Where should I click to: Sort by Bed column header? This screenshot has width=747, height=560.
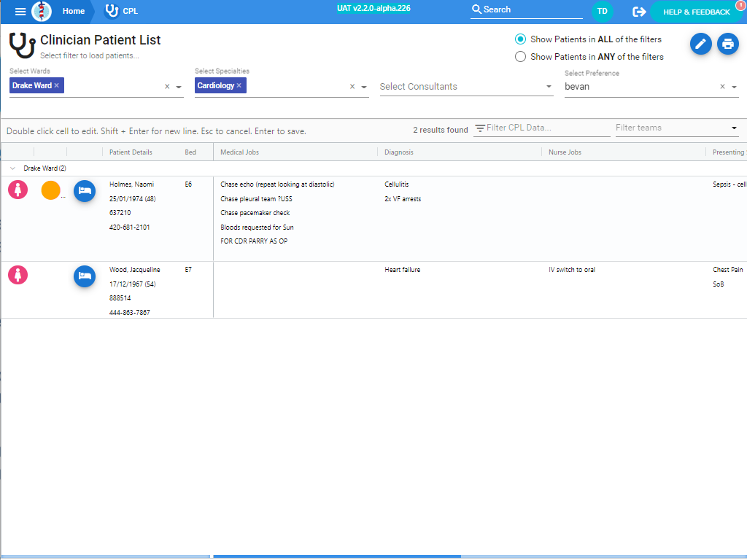pos(190,152)
